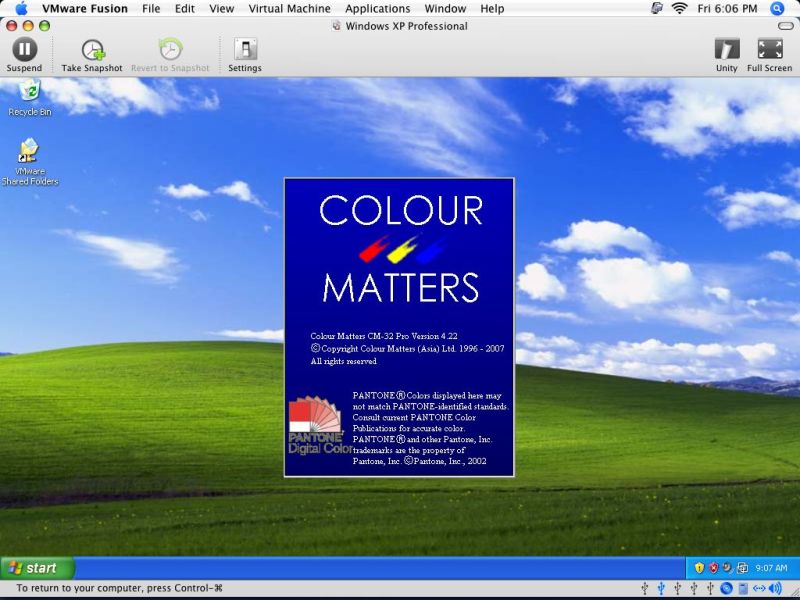The image size is (800, 600).
Task: Open the File menu
Action: pyautogui.click(x=151, y=9)
